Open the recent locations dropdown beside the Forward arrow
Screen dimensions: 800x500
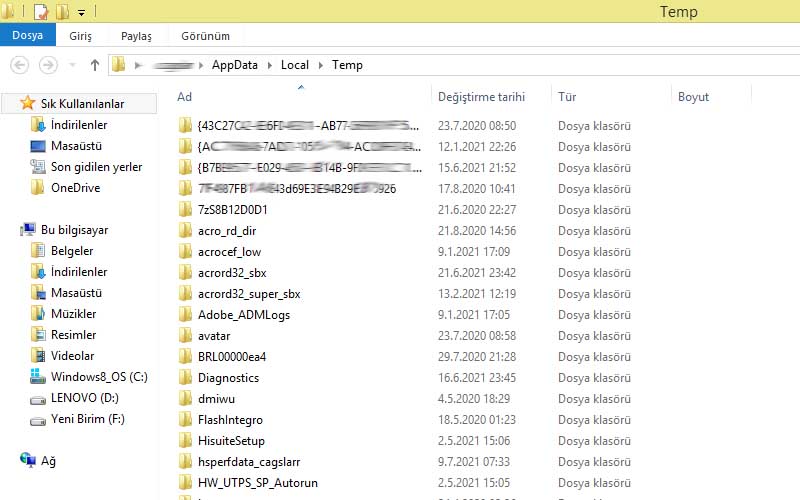pos(72,65)
